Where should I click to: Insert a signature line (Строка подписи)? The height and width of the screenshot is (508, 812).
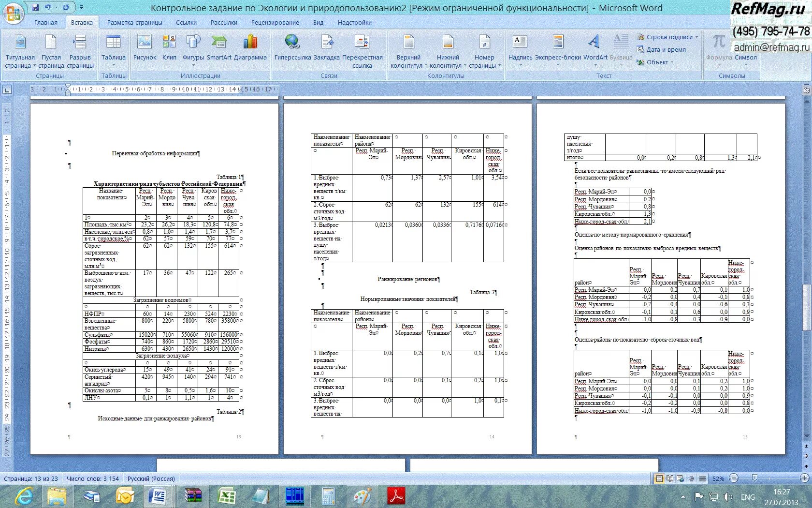(x=665, y=37)
